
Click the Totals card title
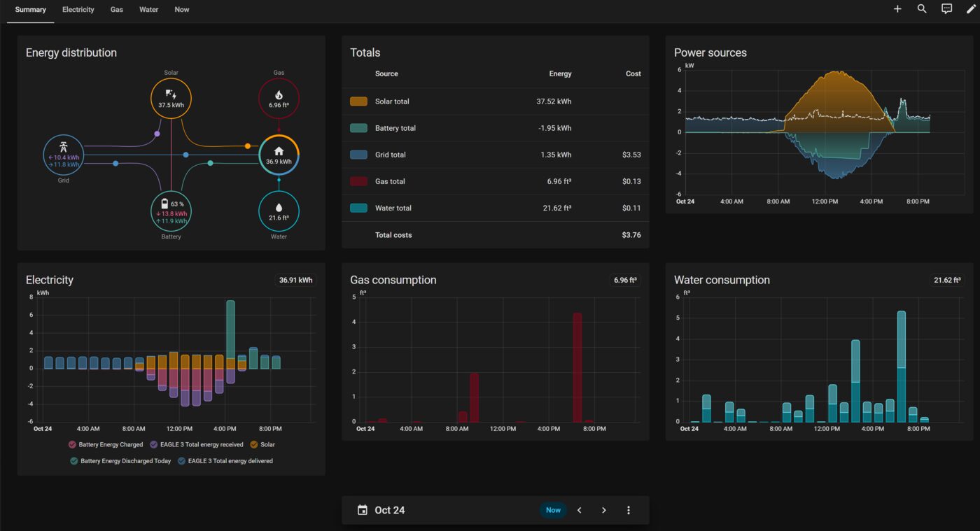click(365, 52)
